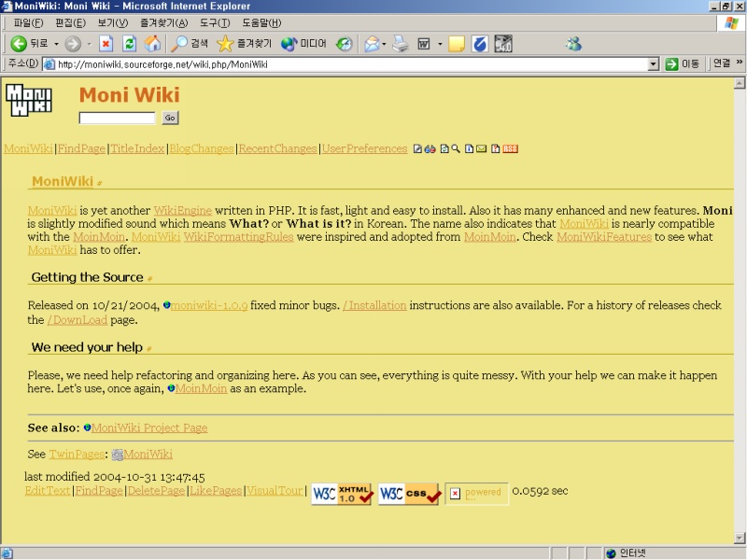The image size is (747, 560).
Task: Expand the Back button history dropdown arrow
Action: [x=56, y=44]
